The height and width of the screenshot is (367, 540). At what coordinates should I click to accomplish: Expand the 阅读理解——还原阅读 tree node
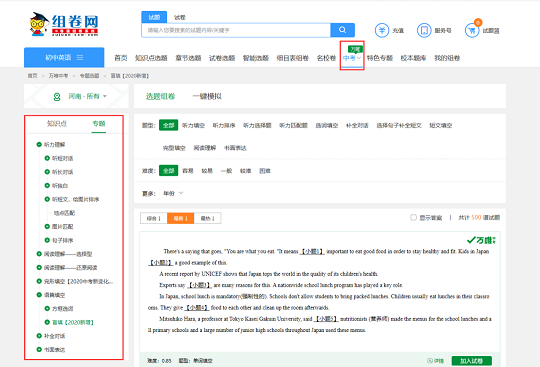click(39, 268)
